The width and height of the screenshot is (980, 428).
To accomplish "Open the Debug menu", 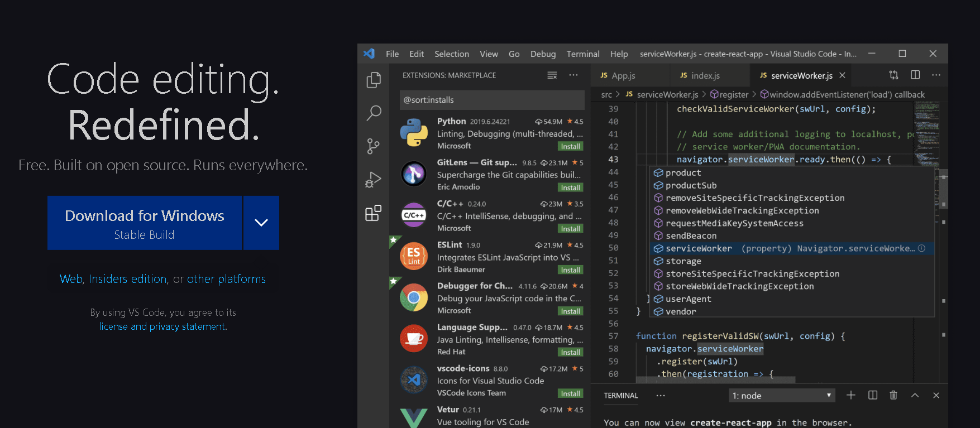I will click(543, 54).
